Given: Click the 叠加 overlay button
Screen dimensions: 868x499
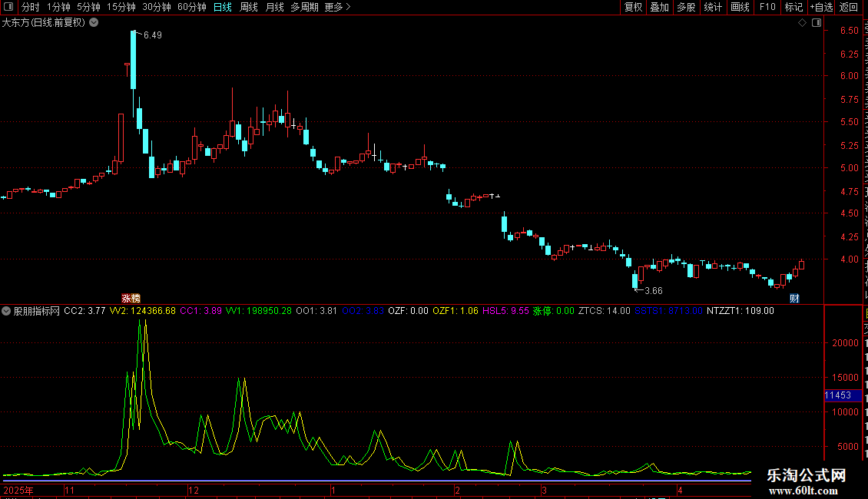Looking at the screenshot, I should point(659,7).
